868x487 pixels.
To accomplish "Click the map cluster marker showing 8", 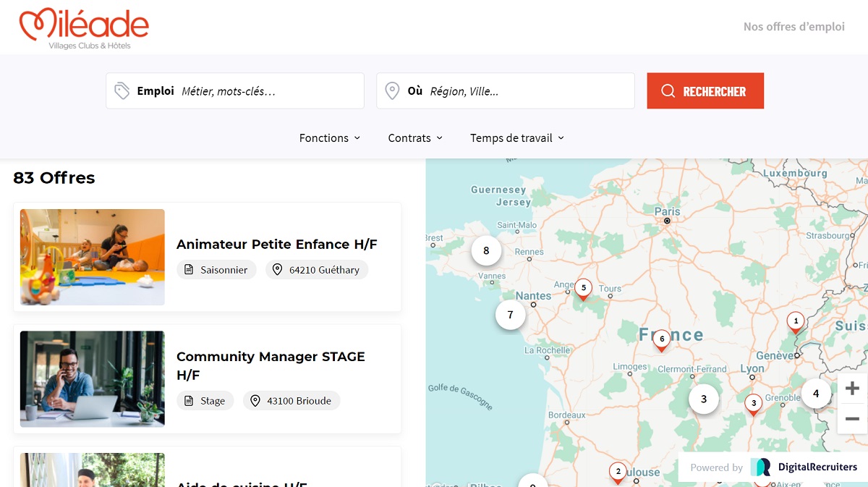I will point(486,250).
